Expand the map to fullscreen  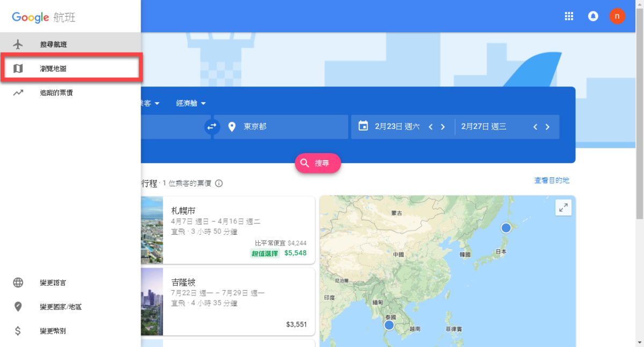click(563, 208)
